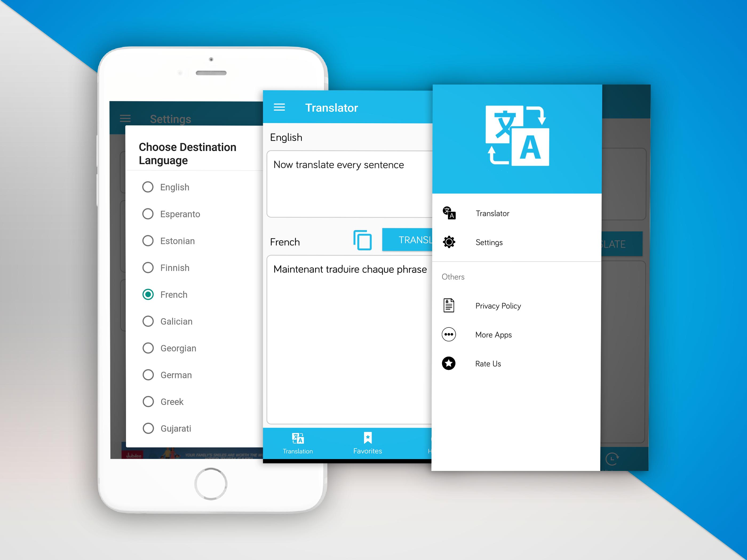Click the Rate Us star icon
Viewport: 747px width, 560px height.
[449, 363]
